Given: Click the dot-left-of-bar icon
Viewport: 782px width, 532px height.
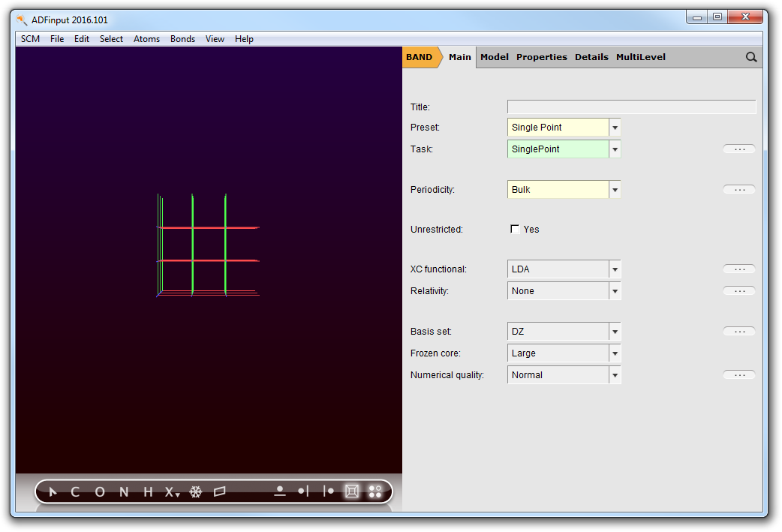Looking at the screenshot, I should coord(303,491).
